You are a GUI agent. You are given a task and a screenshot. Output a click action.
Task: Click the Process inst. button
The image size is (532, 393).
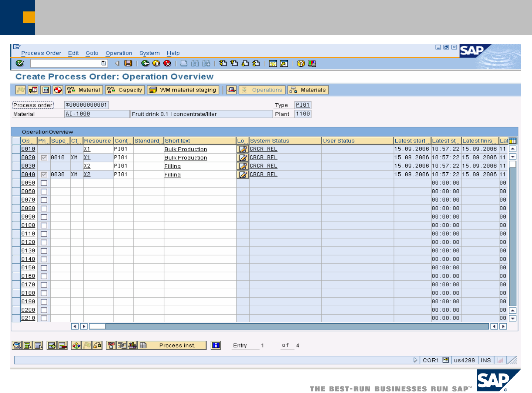coord(177,345)
